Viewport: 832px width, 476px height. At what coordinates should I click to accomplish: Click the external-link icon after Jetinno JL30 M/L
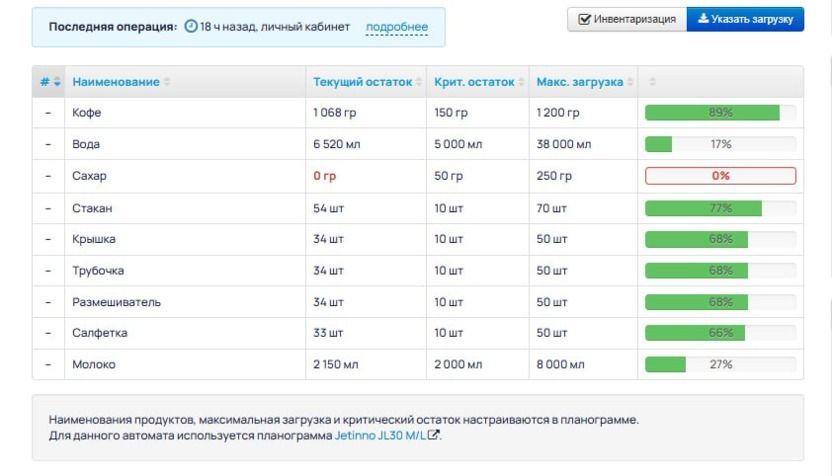(433, 436)
